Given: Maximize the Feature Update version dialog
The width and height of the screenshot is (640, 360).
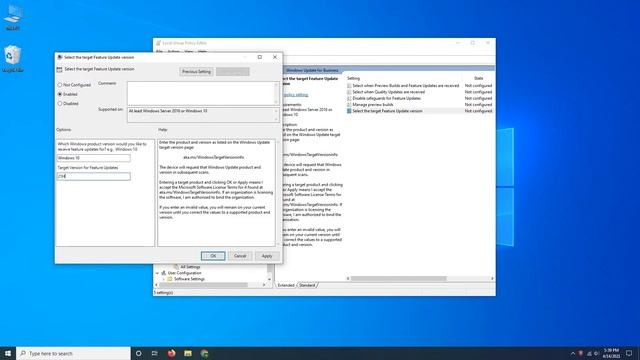Looking at the screenshot, I should pos(260,57).
